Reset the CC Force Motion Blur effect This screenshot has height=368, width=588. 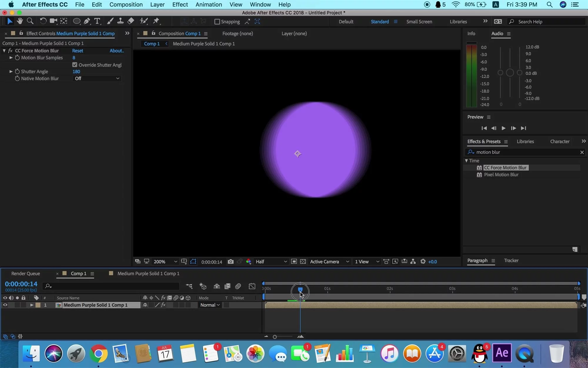coord(78,51)
